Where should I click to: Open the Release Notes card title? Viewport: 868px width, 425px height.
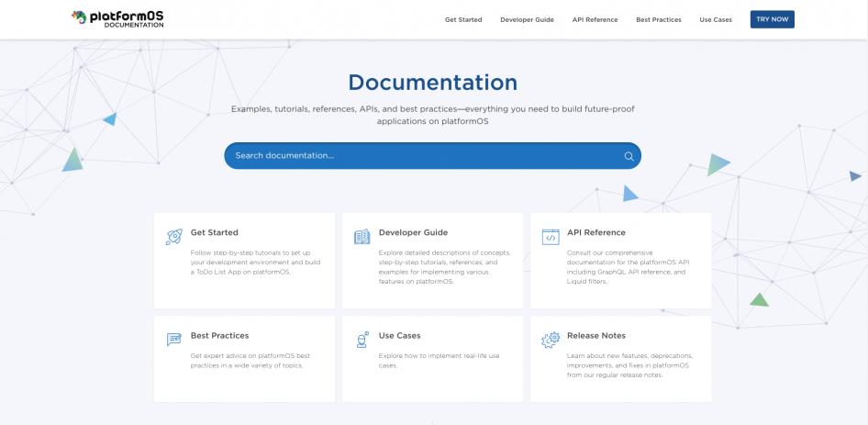coord(596,335)
